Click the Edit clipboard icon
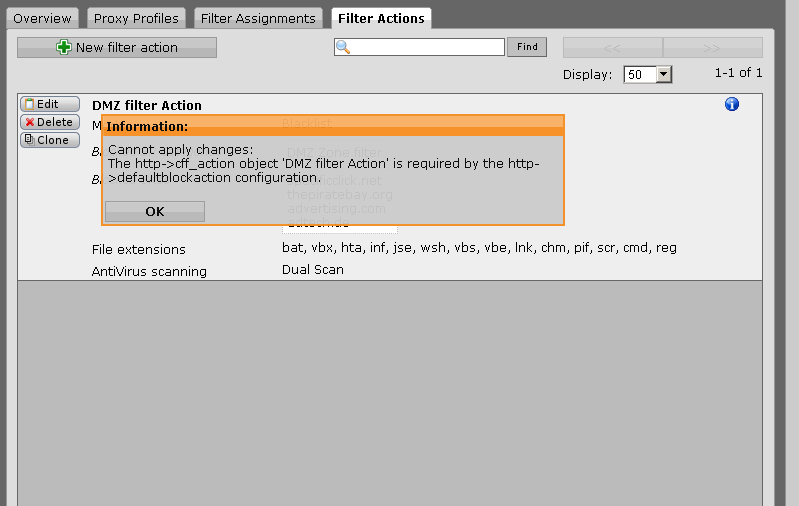This screenshot has height=506, width=799. [30, 104]
